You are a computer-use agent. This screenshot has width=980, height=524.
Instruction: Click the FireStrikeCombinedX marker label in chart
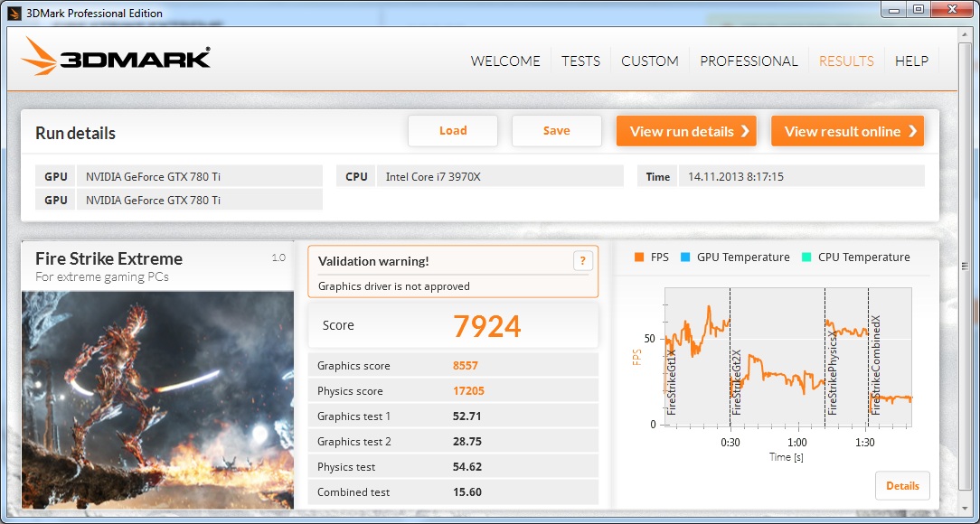coord(876,365)
